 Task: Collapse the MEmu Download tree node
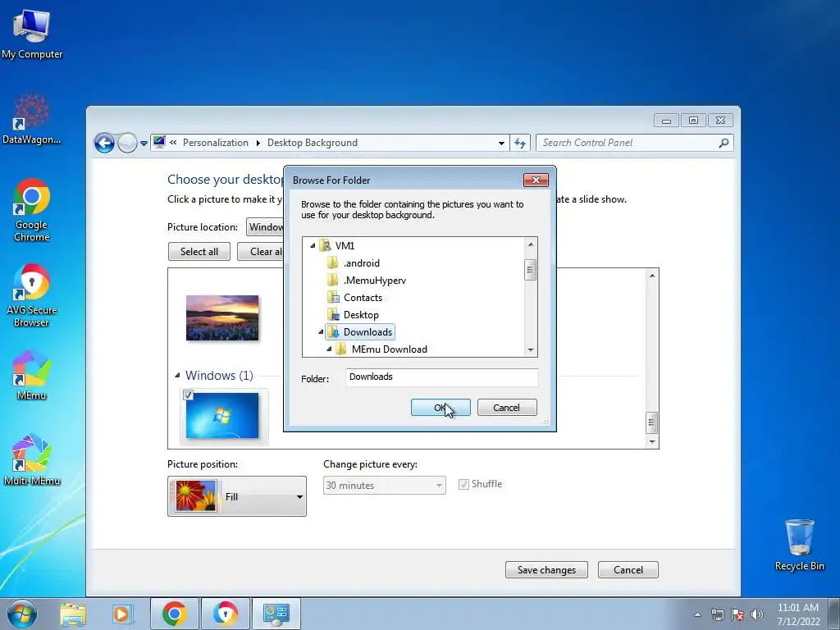click(x=329, y=349)
